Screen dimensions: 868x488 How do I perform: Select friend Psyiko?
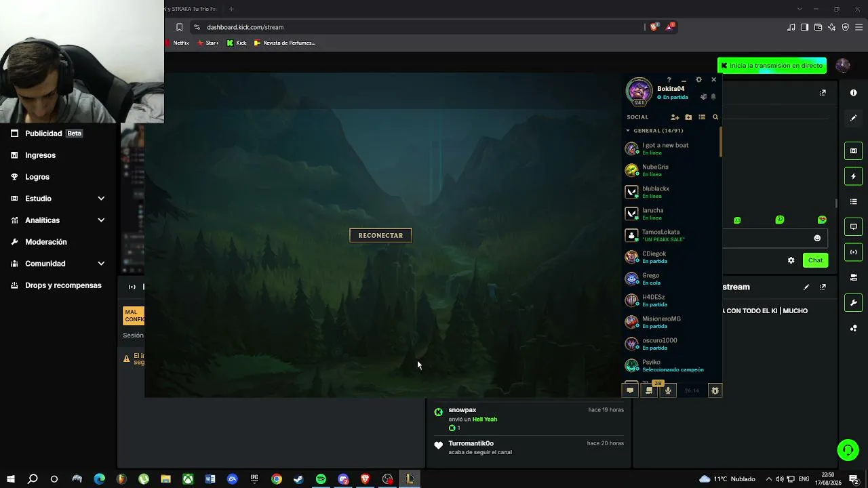671,365
